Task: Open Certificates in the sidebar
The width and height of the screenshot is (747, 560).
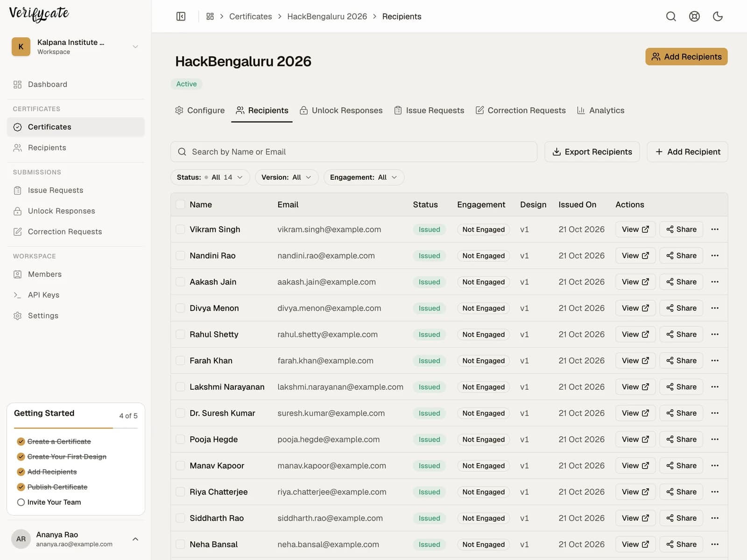Action: [76, 127]
